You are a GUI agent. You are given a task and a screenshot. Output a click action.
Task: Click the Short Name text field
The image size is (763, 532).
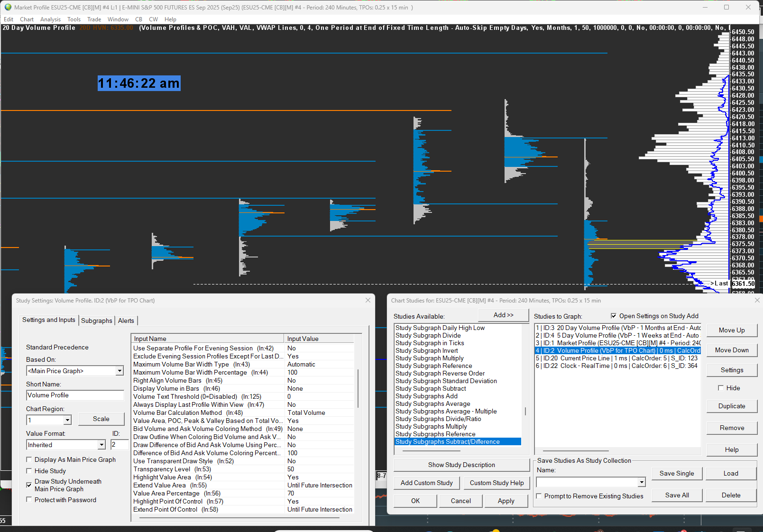[75, 395]
